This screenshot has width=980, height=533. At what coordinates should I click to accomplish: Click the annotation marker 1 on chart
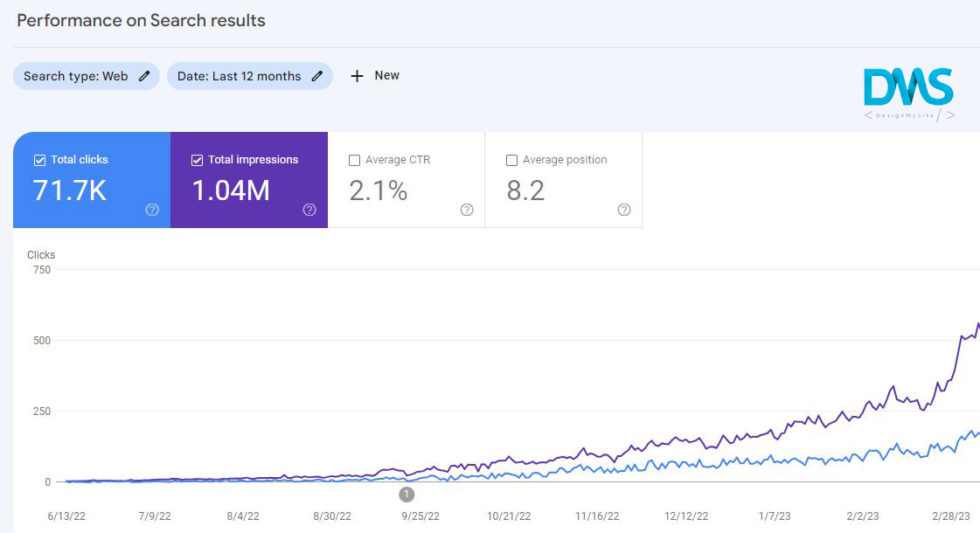(407, 495)
